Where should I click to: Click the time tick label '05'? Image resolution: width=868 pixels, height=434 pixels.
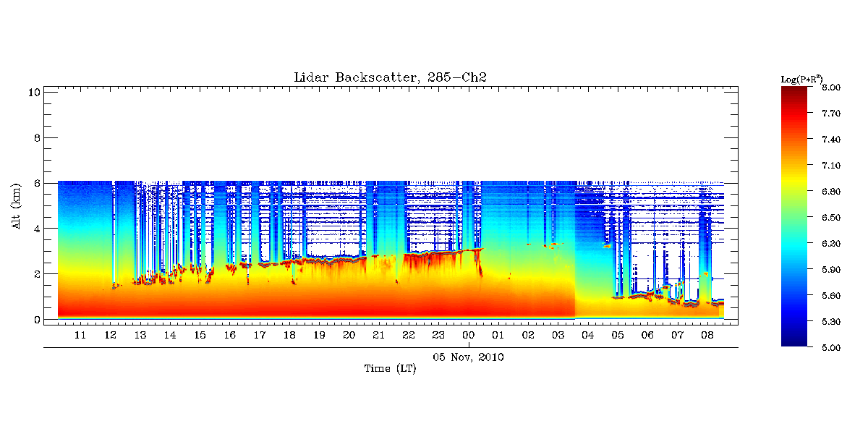pos(618,336)
